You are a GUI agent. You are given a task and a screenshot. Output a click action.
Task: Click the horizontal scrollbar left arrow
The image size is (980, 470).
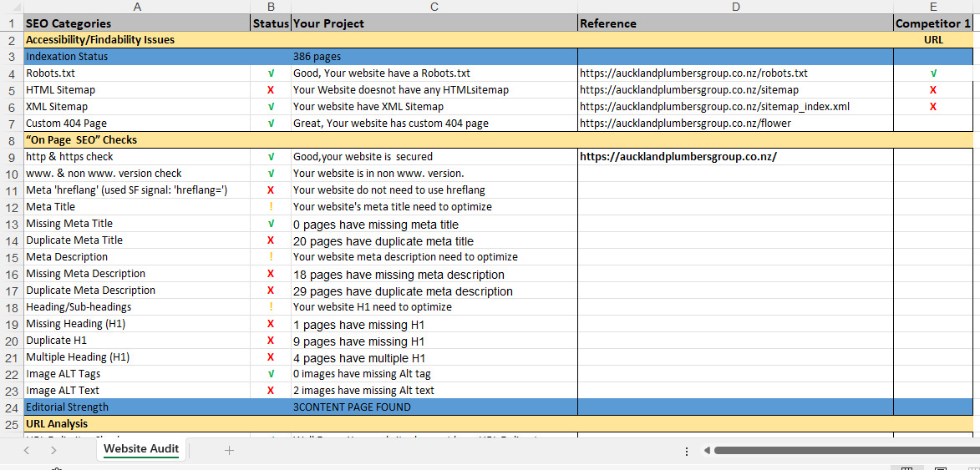707,451
